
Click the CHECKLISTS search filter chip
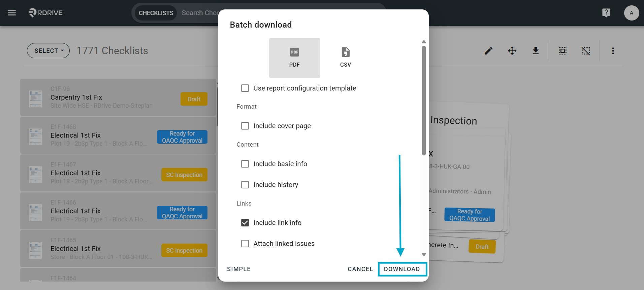point(156,13)
